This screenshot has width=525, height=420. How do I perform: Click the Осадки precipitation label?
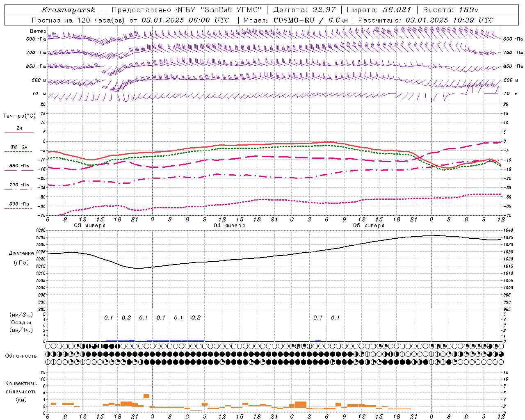(21, 322)
